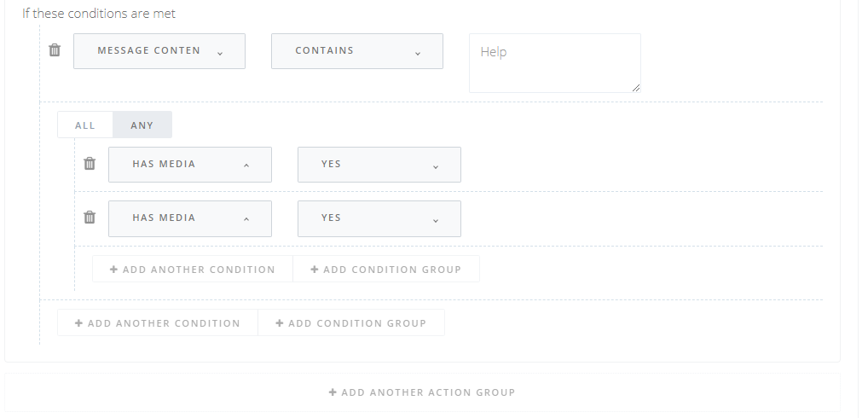The width and height of the screenshot is (868, 418).
Task: Open the first Has Media dropdown
Action: tap(190, 165)
